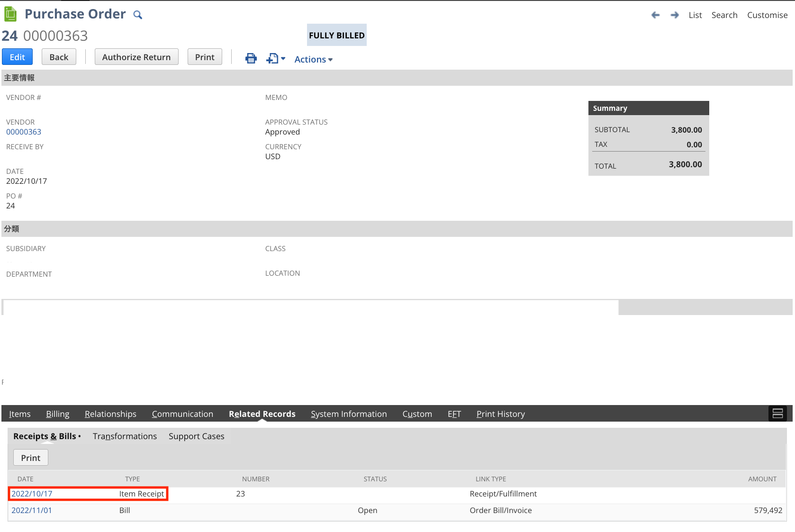
Task: Switch to the Transformations subtab
Action: 125,436
